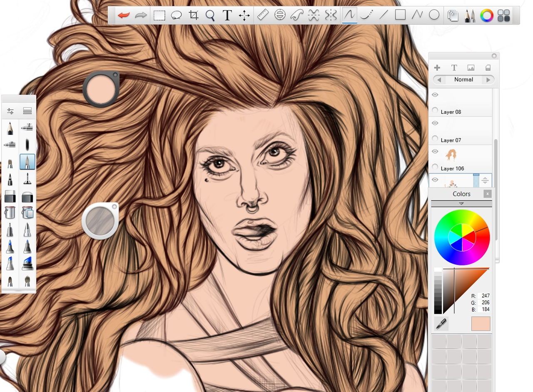This screenshot has height=392, width=533.
Task: Click the hue color wheel
Action: [x=462, y=237]
